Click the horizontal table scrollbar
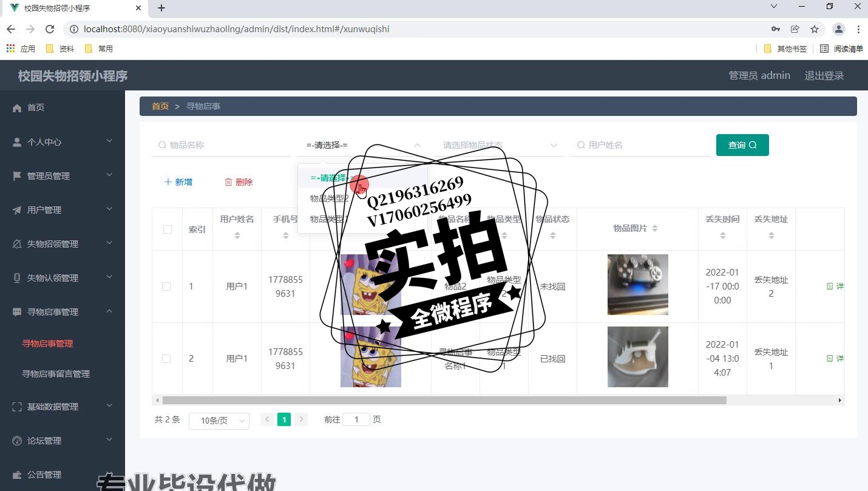The image size is (868, 491). coord(444,401)
